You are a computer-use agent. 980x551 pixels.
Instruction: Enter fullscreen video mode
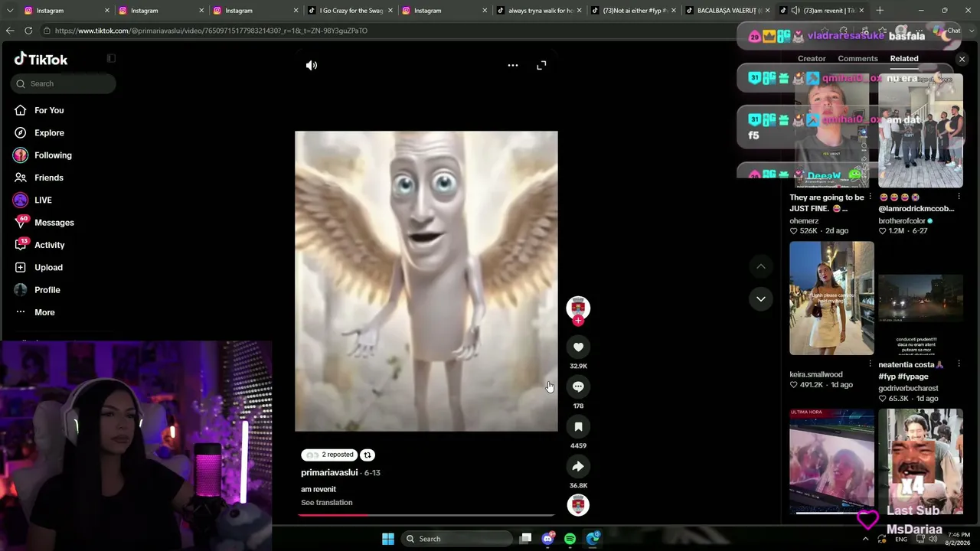coord(541,65)
